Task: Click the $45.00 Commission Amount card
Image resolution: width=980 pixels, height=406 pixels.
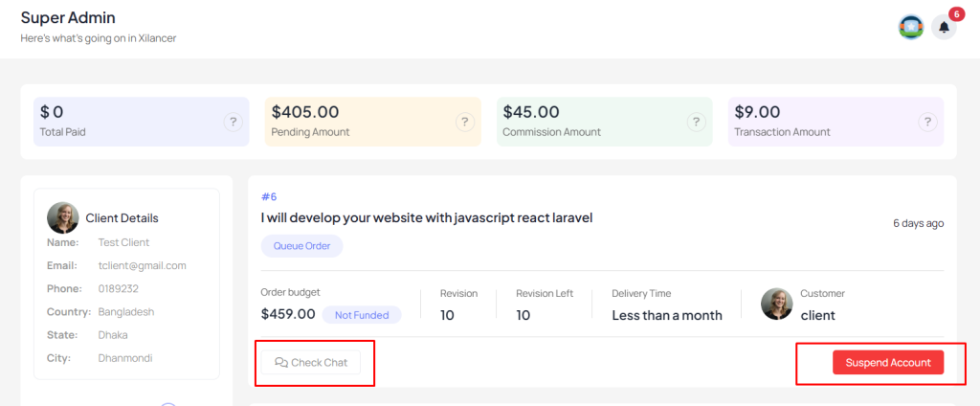Action: click(605, 122)
